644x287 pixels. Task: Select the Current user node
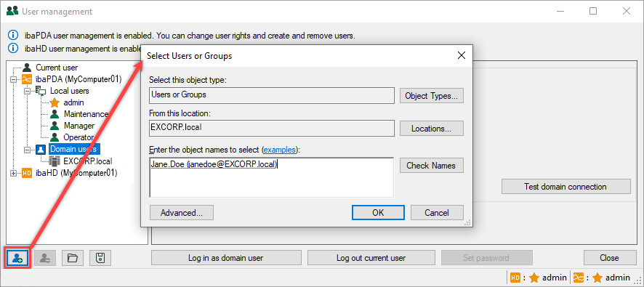pos(50,68)
